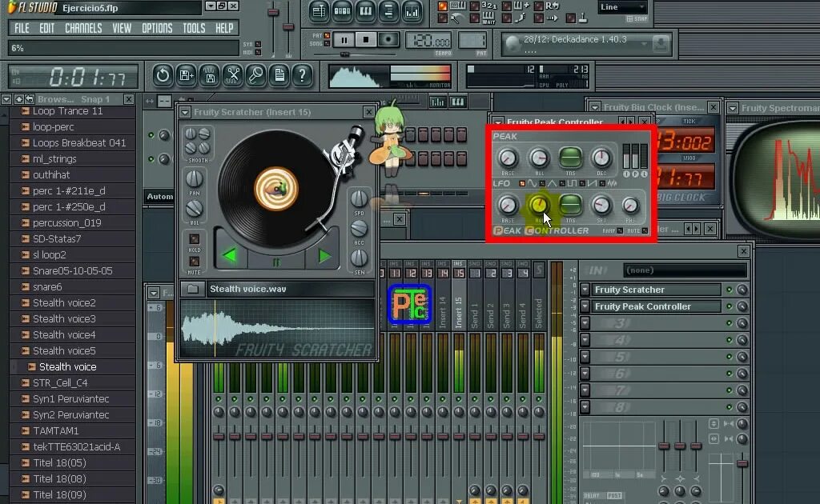Toggle the countdown 3-2-1 before recording
This screenshot has width=820, height=504.
pyautogui.click(x=474, y=6)
